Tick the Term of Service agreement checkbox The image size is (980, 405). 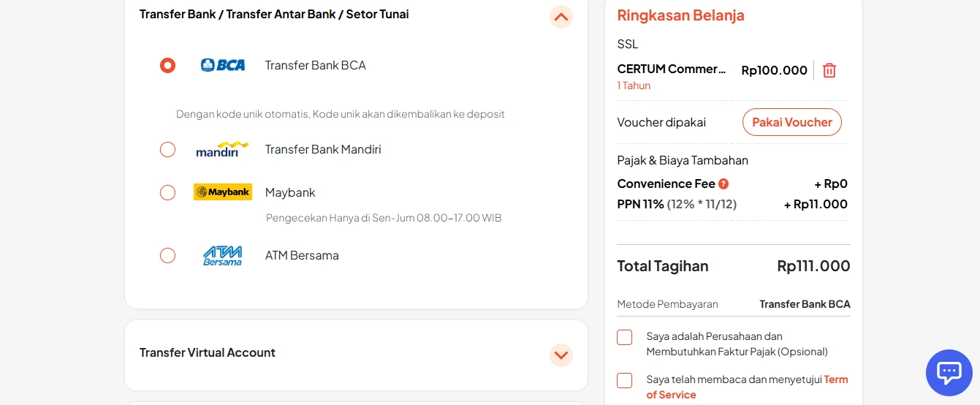click(624, 380)
